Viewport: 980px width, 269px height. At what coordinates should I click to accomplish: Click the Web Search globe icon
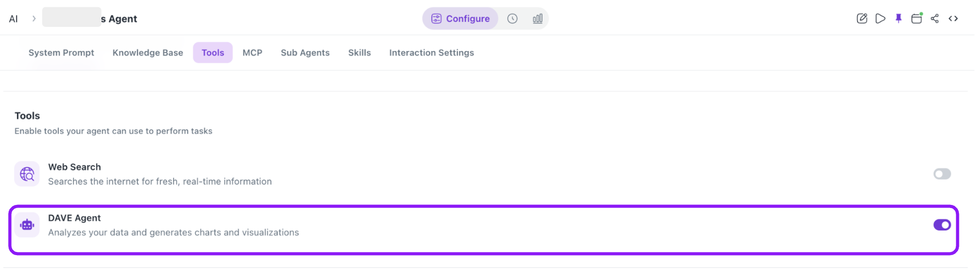pos(27,174)
